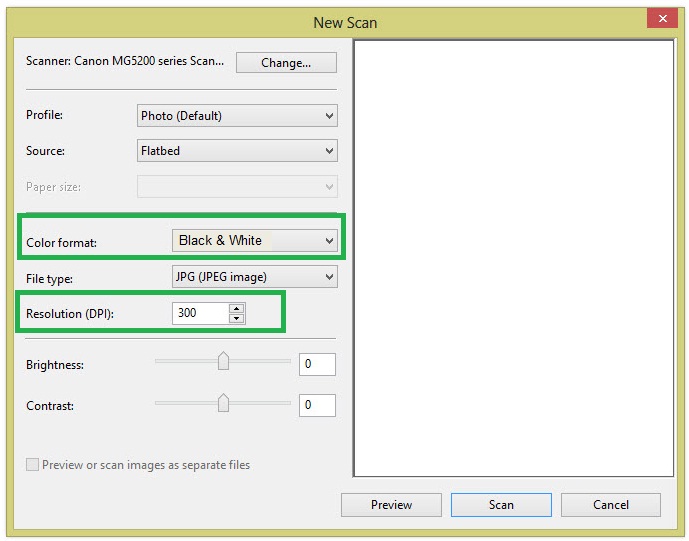This screenshot has width=689, height=541.
Task: Select the Contrast numeric value box
Action: pyautogui.click(x=317, y=405)
